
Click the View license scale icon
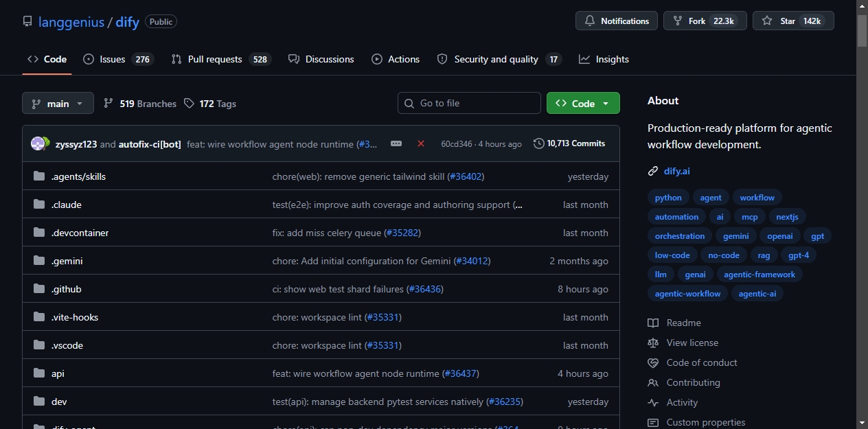tap(653, 343)
